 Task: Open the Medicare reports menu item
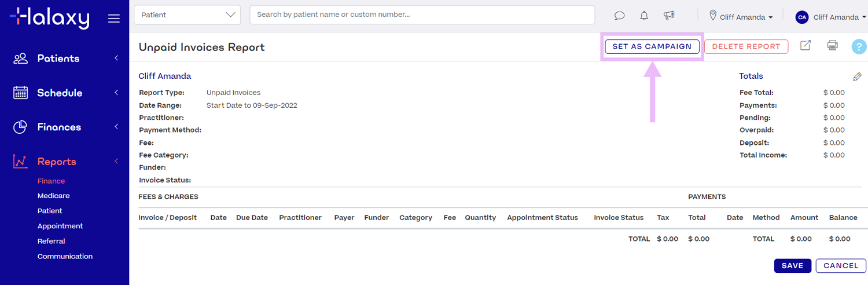[53, 196]
